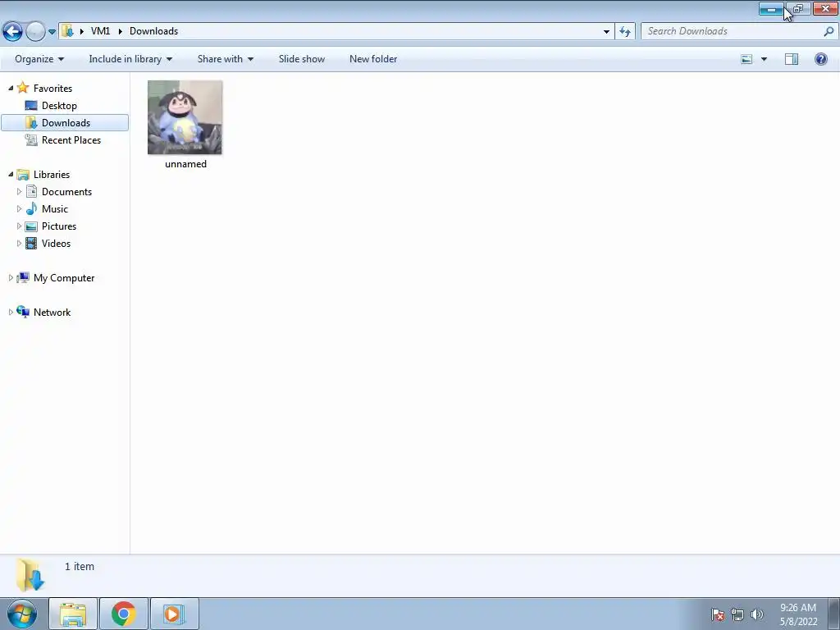Collapse the Favorites group
The width and height of the screenshot is (840, 630).
(x=11, y=88)
